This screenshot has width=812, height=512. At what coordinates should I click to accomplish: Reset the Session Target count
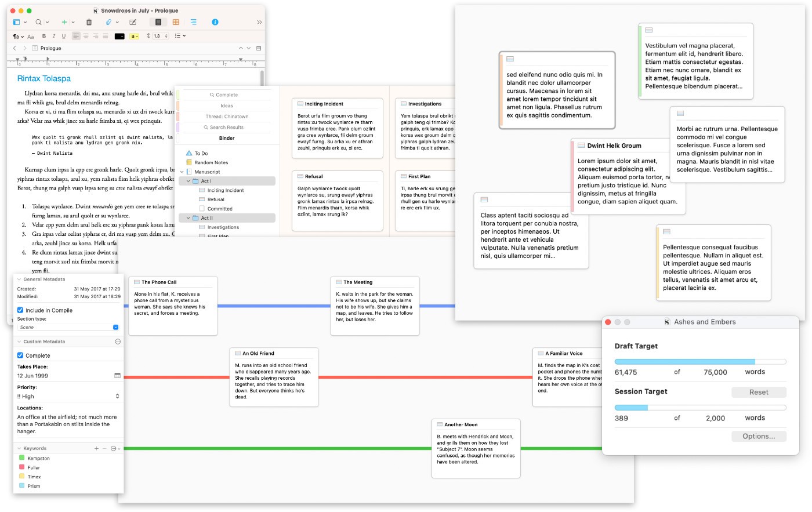coord(759,392)
